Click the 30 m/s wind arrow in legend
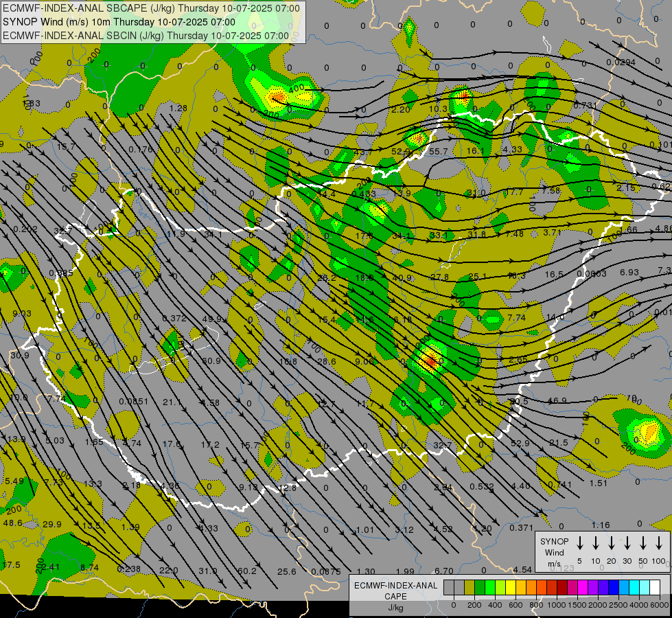This screenshot has width=672, height=618. coord(627,542)
